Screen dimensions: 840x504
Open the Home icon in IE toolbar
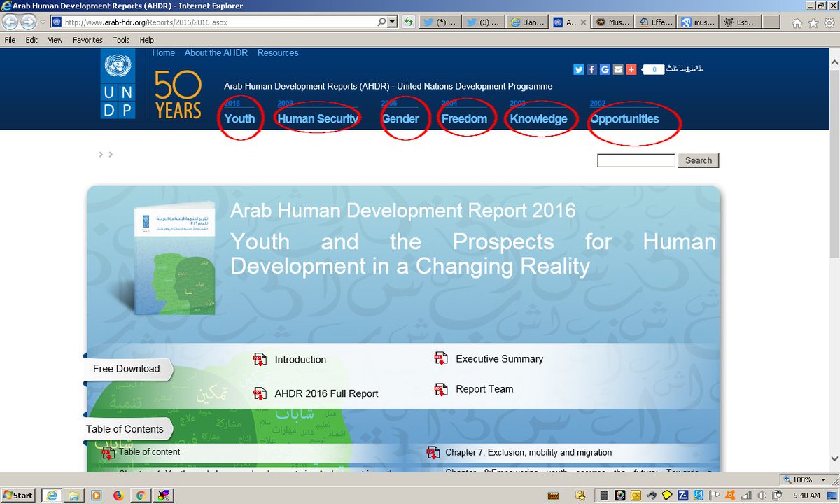[798, 22]
